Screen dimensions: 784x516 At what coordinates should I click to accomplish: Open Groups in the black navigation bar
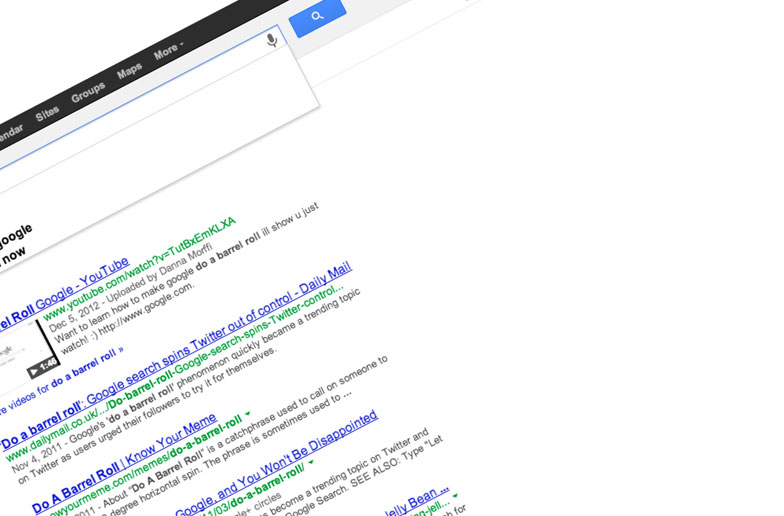(x=88, y=92)
